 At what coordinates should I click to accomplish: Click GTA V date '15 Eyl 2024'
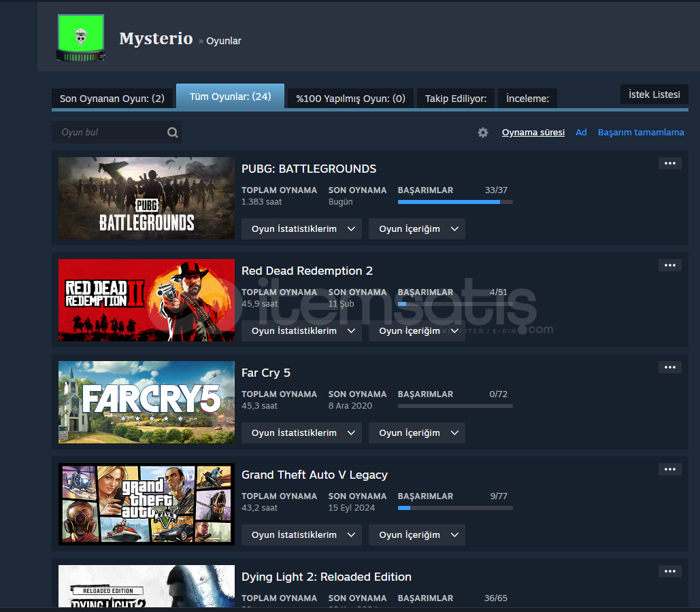pyautogui.click(x=352, y=507)
